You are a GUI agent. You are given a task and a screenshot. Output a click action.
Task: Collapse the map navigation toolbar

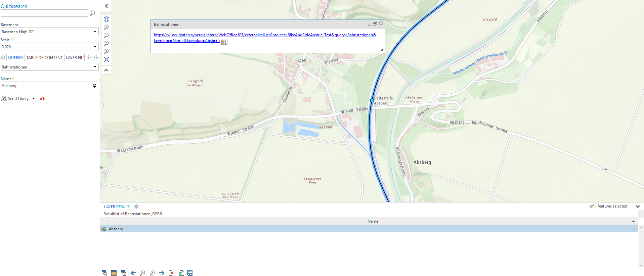point(106,70)
